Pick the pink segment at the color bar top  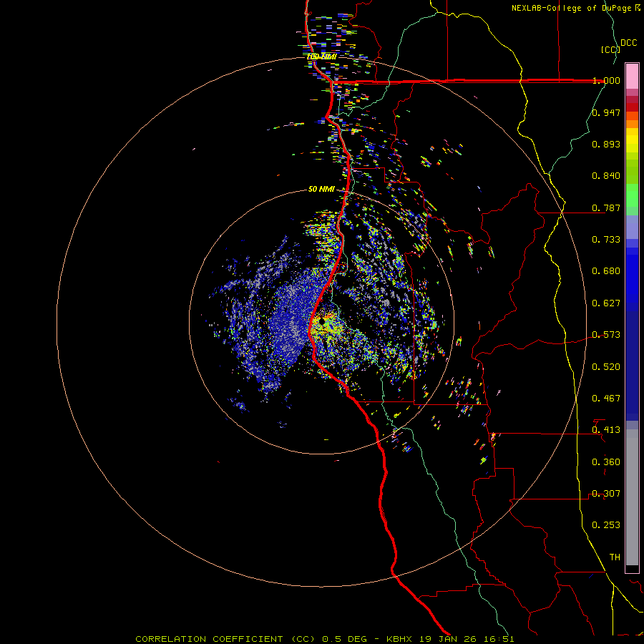pos(632,77)
